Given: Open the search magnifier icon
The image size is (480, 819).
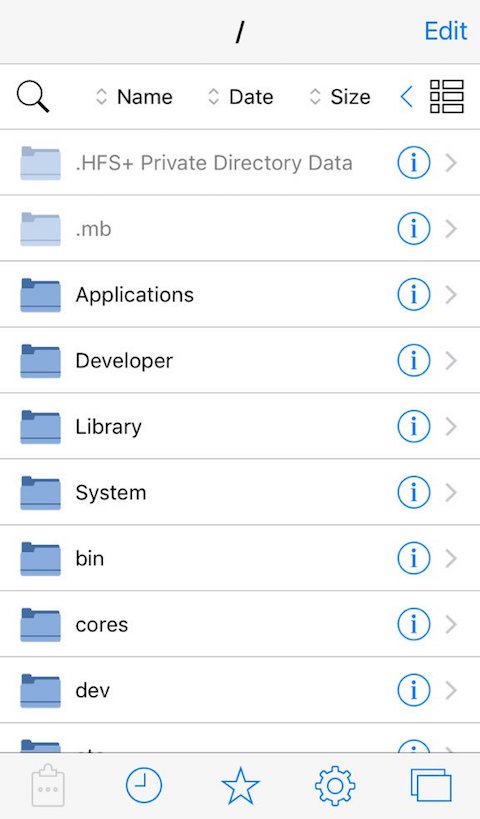Looking at the screenshot, I should [33, 97].
